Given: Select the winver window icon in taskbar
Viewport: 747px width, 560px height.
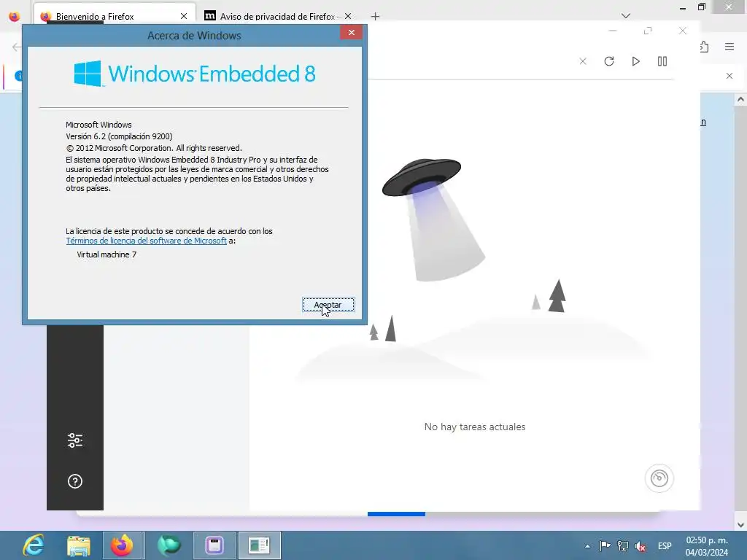Looking at the screenshot, I should [259, 545].
